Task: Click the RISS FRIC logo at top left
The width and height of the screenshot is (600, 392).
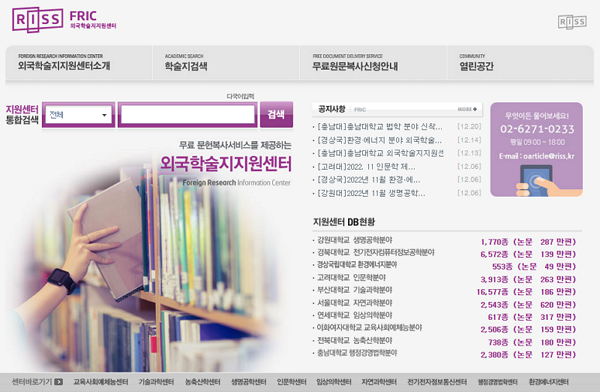Action: [64, 20]
